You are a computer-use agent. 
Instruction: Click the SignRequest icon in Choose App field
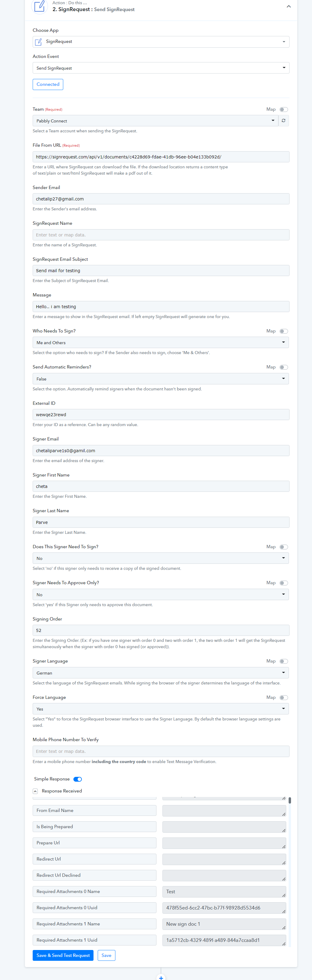click(x=38, y=42)
